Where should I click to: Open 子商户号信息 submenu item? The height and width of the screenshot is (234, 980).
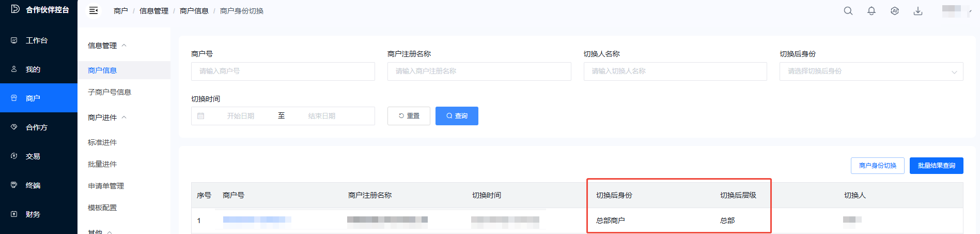110,92
